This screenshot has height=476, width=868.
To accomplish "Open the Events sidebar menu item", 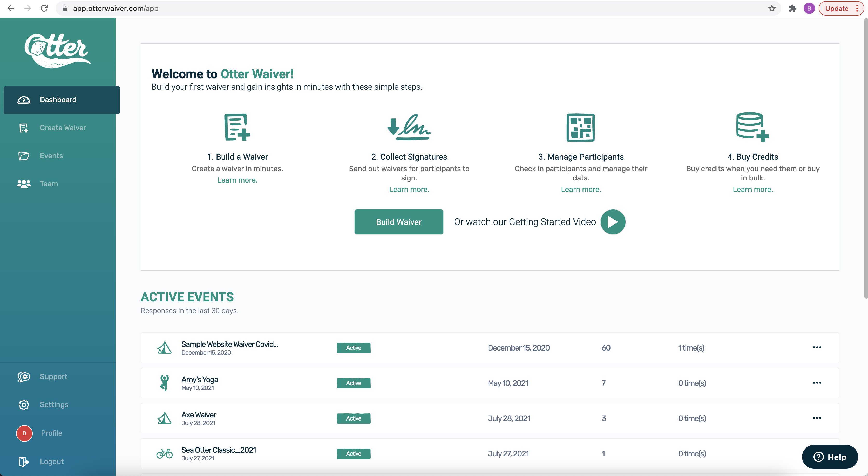I will [51, 156].
